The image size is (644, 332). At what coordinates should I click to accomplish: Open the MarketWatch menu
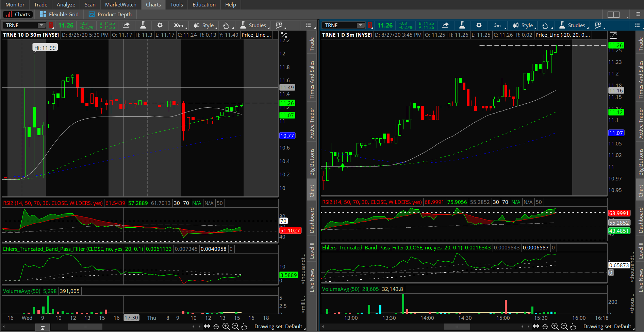pyautogui.click(x=120, y=4)
